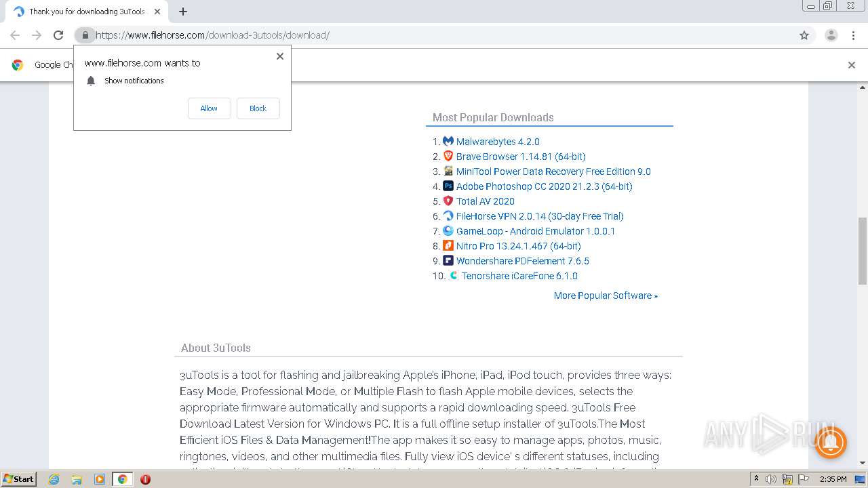Click the About 3uTools heading
The width and height of the screenshot is (868, 488).
(216, 348)
